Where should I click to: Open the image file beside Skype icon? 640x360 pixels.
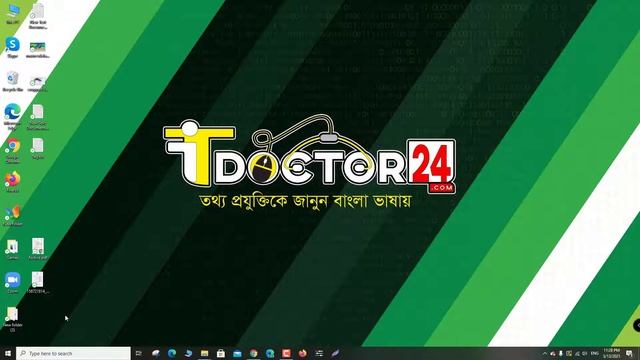38,49
